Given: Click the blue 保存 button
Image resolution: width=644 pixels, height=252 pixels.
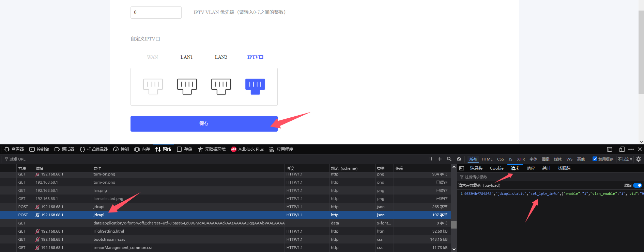Looking at the screenshot, I should 204,124.
